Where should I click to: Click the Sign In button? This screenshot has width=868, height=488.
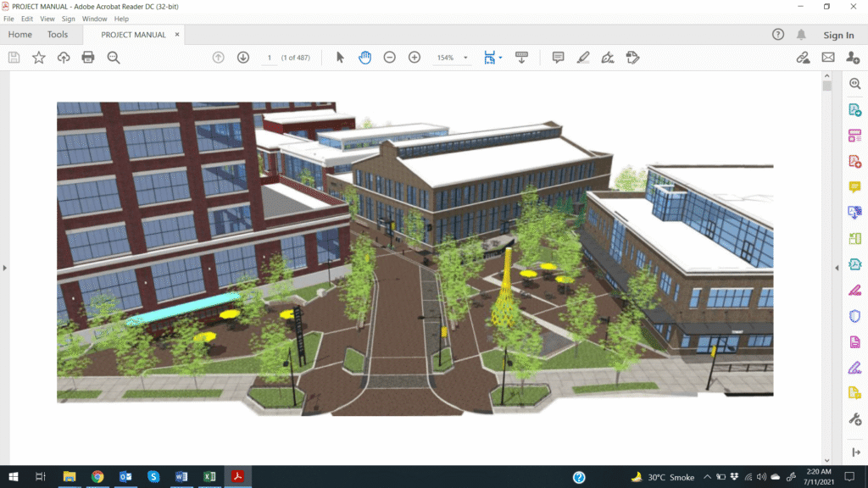(x=838, y=35)
